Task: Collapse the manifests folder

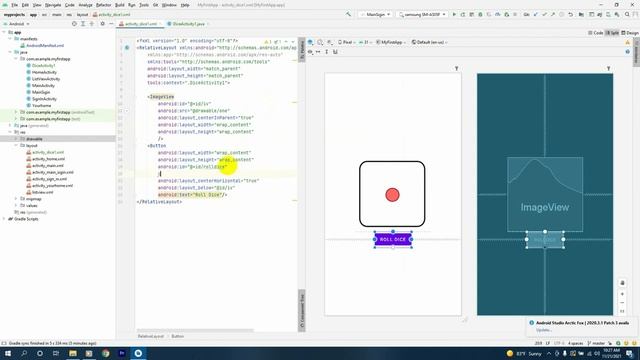Action: point(10,39)
